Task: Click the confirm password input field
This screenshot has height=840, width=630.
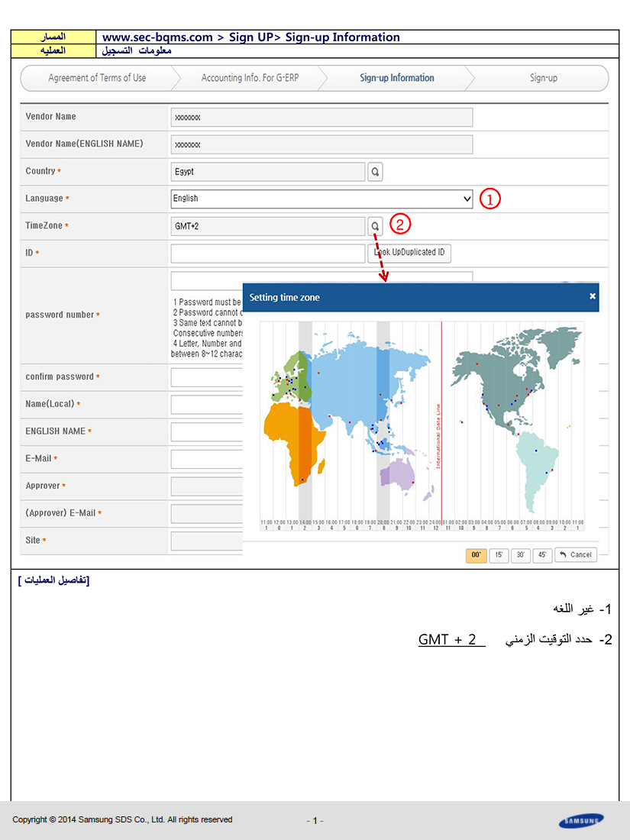Action: pos(207,377)
